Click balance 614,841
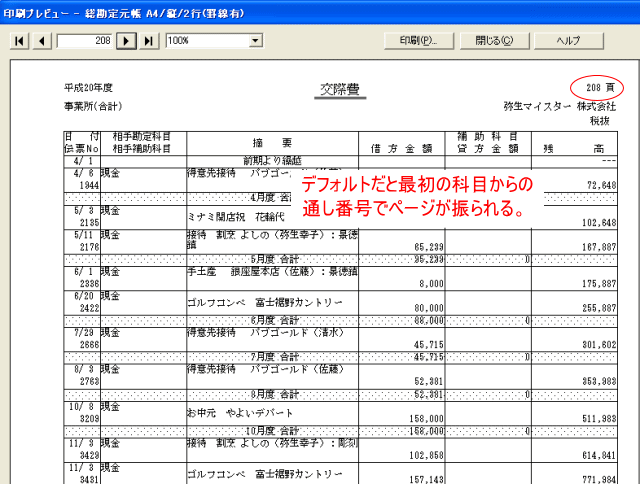 click(599, 456)
